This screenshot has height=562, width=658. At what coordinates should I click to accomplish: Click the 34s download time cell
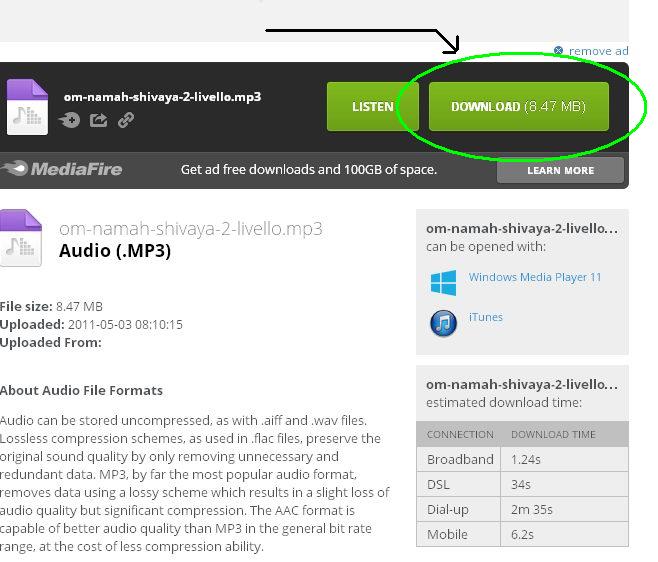(x=565, y=485)
